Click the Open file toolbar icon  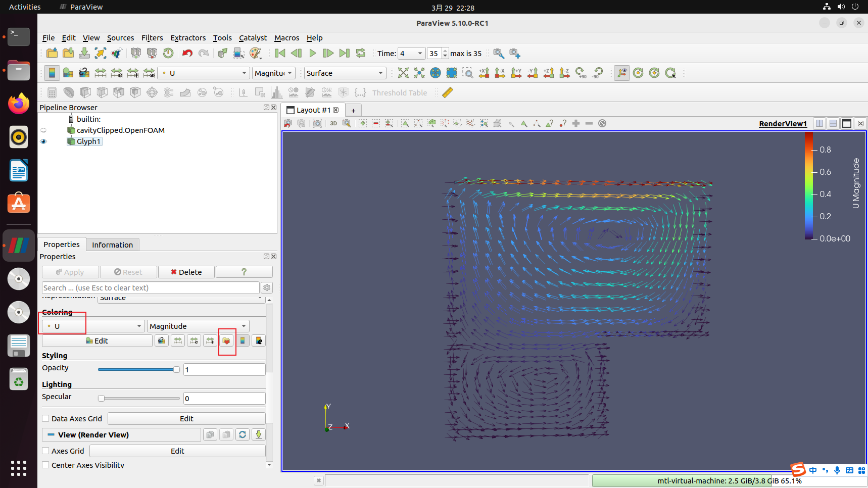(52, 53)
